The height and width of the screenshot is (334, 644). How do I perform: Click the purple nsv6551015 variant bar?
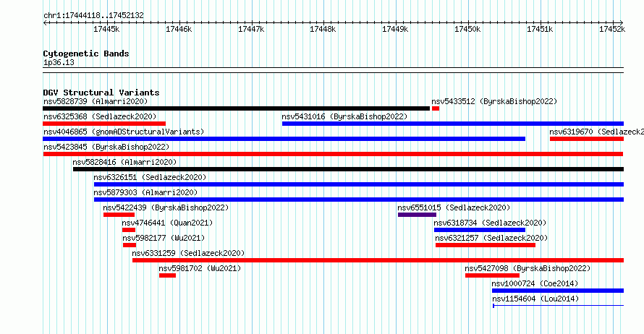tap(417, 215)
